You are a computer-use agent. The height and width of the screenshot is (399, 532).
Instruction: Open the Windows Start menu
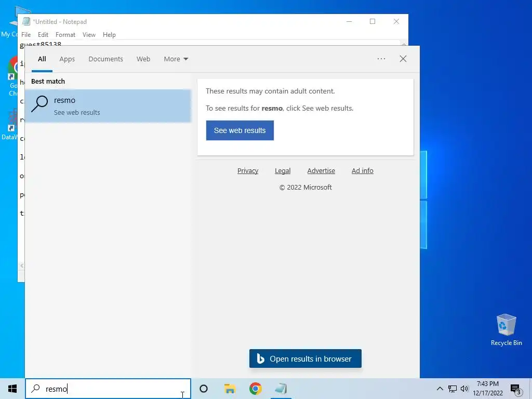[12, 389]
